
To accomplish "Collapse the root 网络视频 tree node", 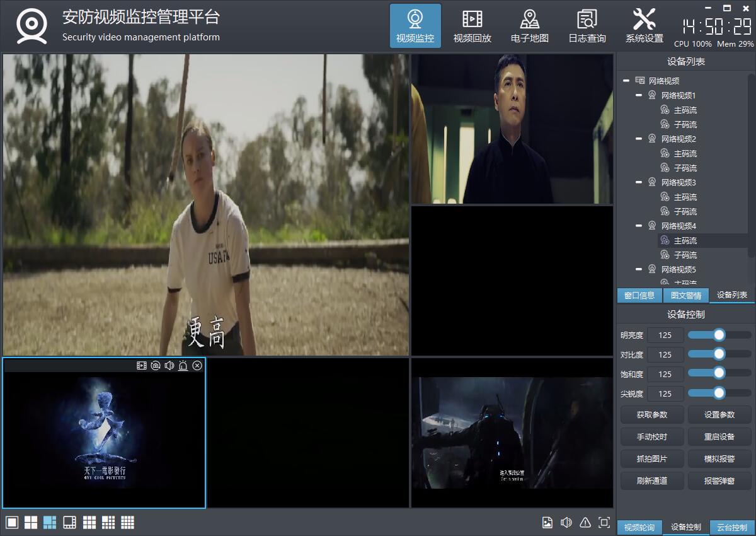I will [626, 81].
